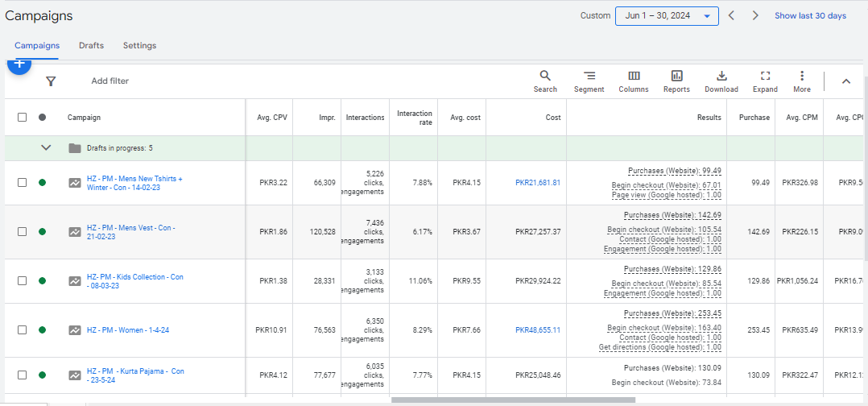Click the PKR48,655.11 cost link
The image size is (868, 406).
538,330
